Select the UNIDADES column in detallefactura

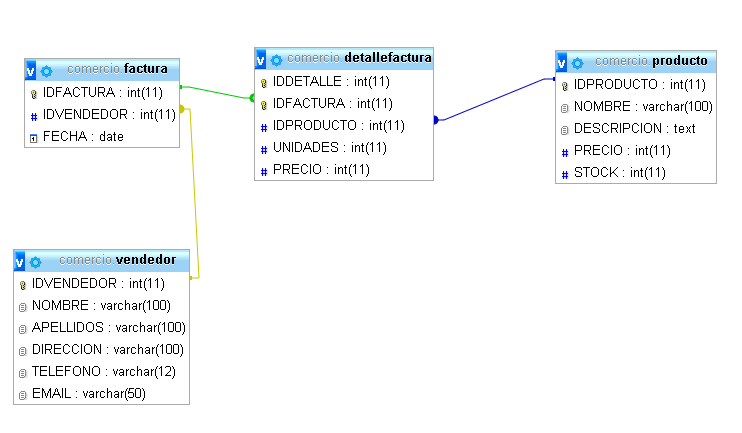[344, 148]
